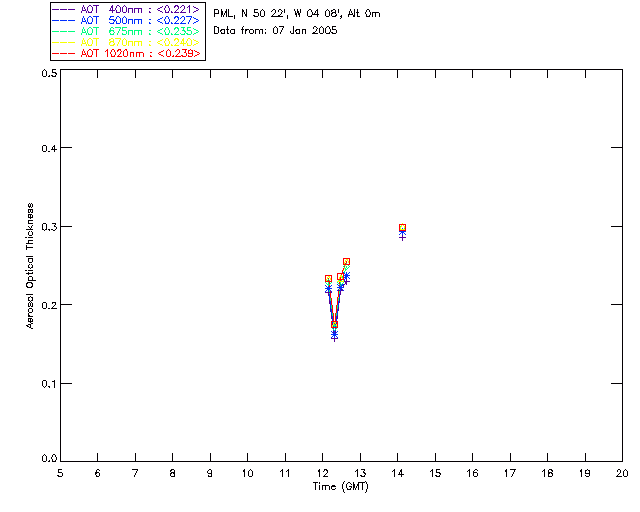The width and height of the screenshot is (640, 512).
Task: Click the x-axis tick label 11
Action: (285, 473)
